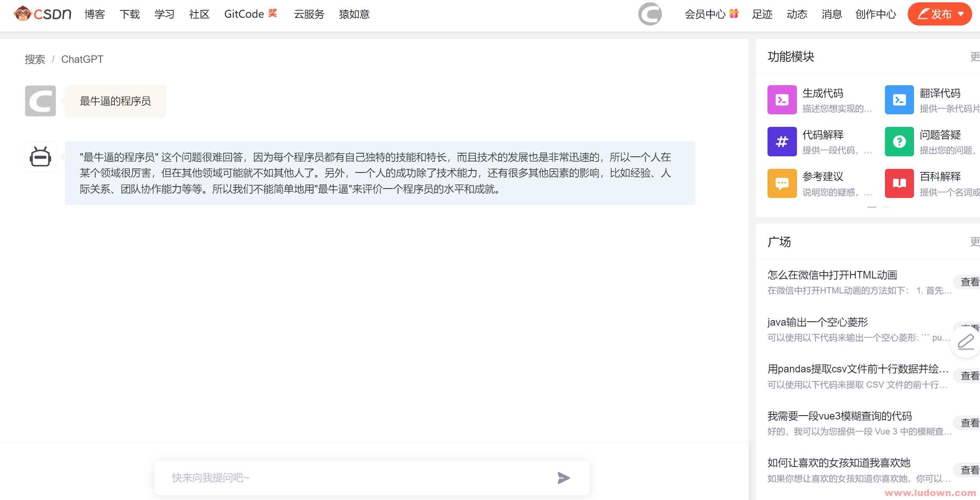Screen dimensions: 980x500
Task: Click the robot avatar icon
Action: coord(40,157)
